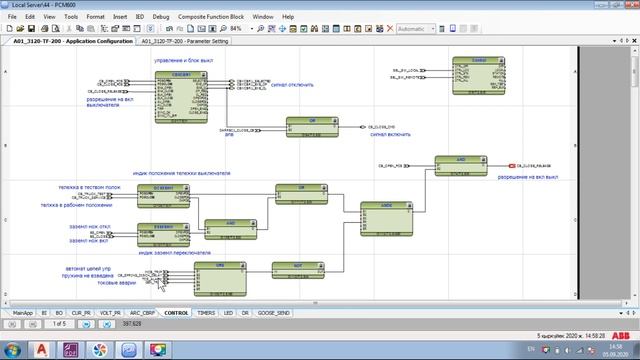The height and width of the screenshot is (360, 640).
Task: Open the Insert menu
Action: 120,17
